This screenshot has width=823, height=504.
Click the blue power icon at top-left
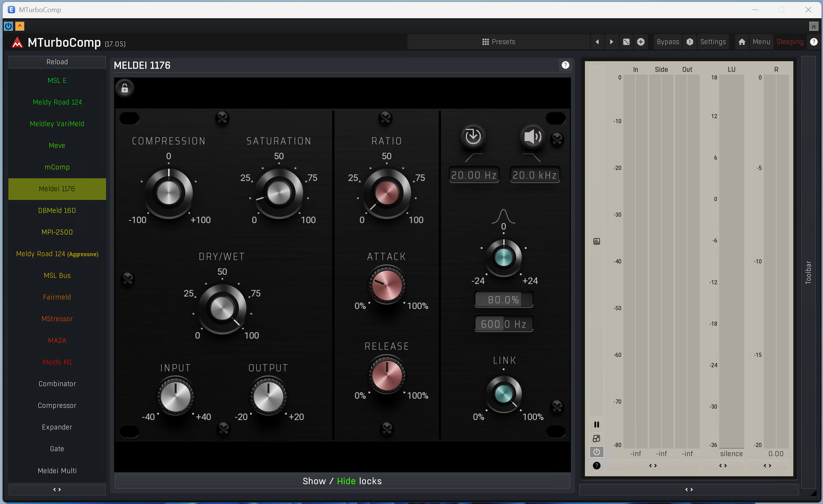(8, 26)
